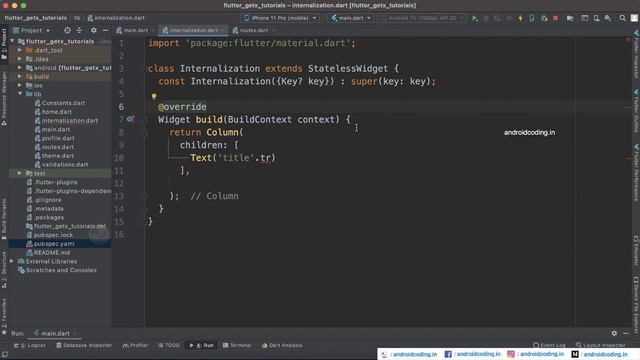Hide the Project panel with minus icon
The image size is (640, 360).
(x=105, y=30)
